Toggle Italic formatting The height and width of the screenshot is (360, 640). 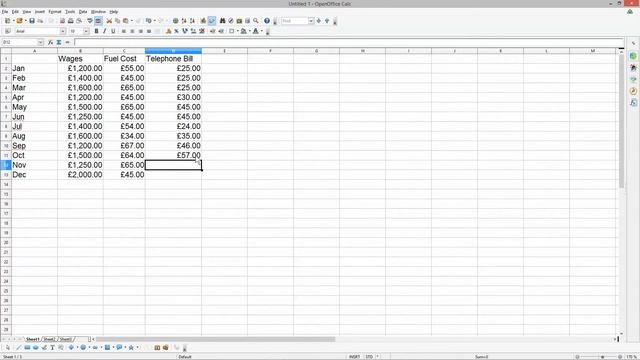coord(104,31)
